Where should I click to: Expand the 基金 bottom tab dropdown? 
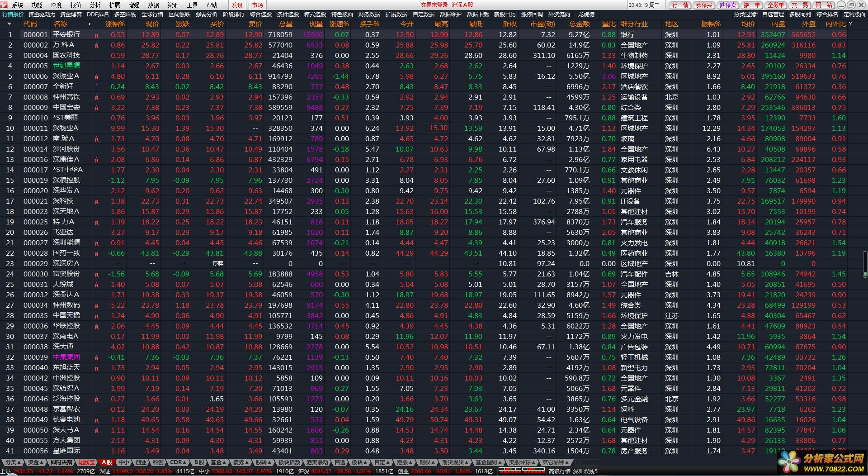coord(225,462)
